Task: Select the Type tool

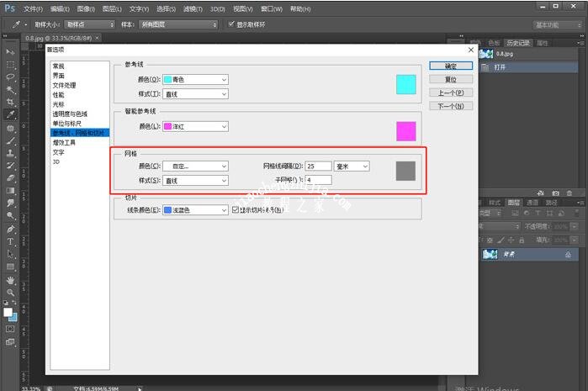Action: (x=10, y=241)
